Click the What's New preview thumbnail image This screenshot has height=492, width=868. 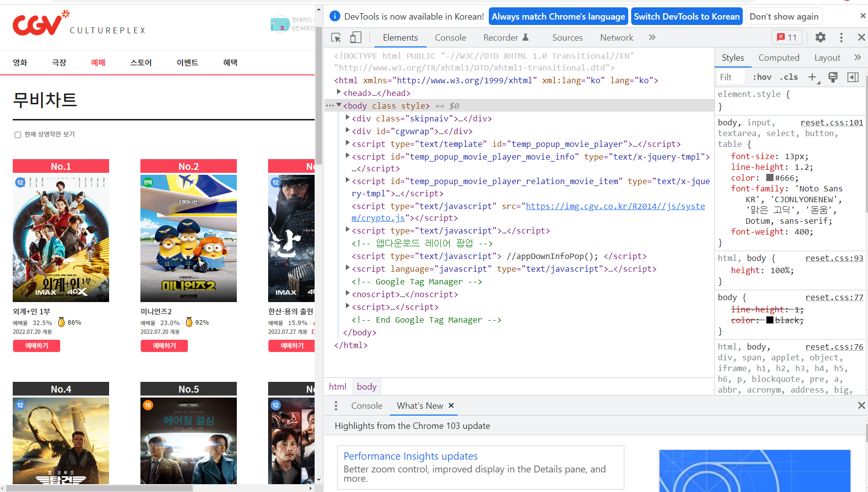coord(754,470)
